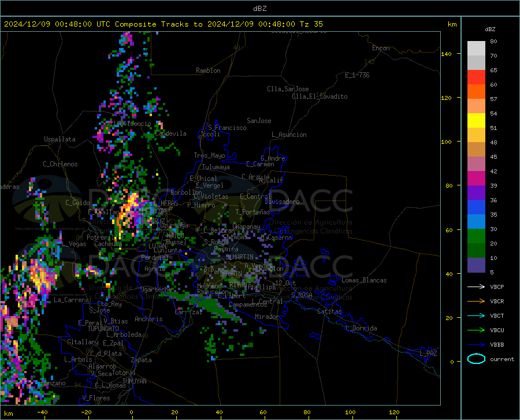Click the cyan 'current' ellipse legend icon
Screen dimensions: 520x420
click(476, 359)
